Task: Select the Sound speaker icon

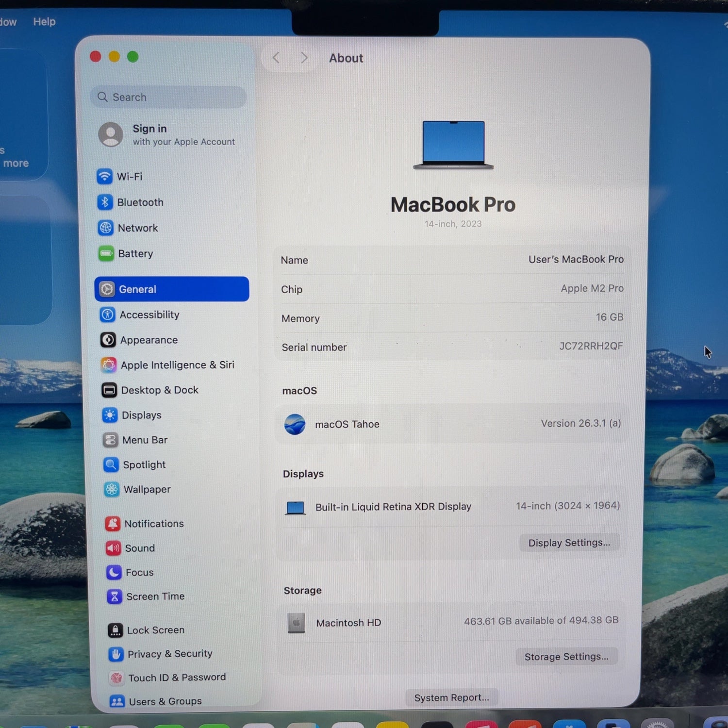Action: [113, 548]
